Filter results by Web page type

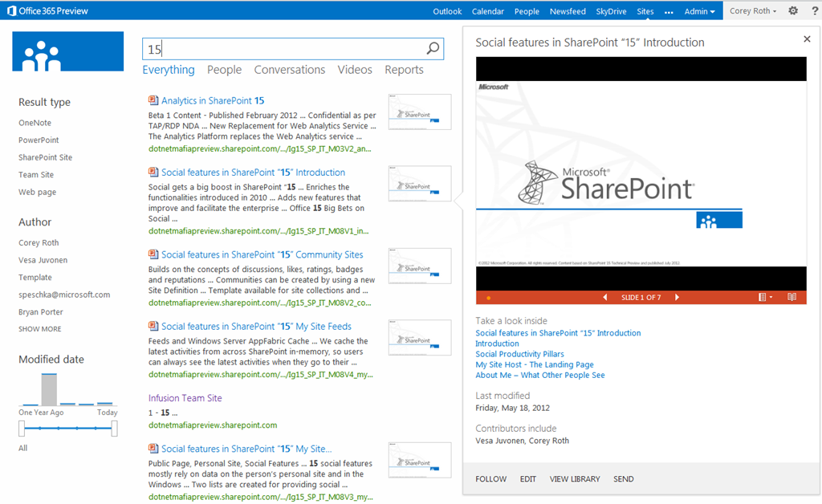37,192
